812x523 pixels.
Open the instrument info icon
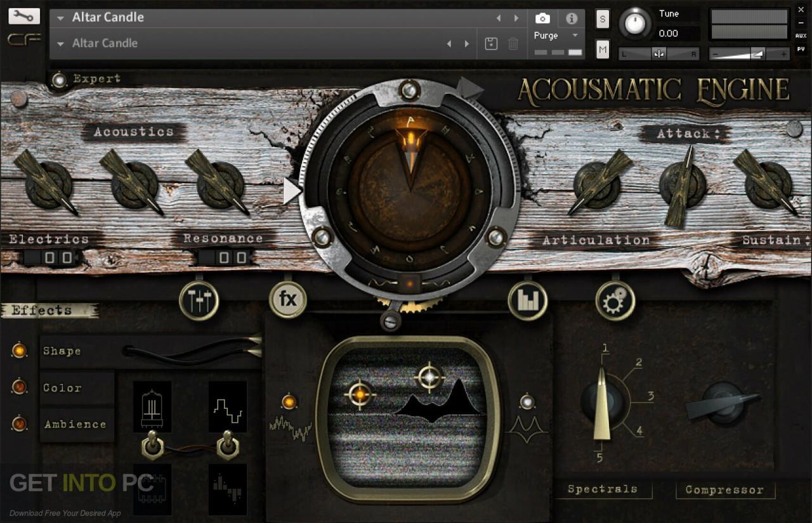[x=572, y=18]
